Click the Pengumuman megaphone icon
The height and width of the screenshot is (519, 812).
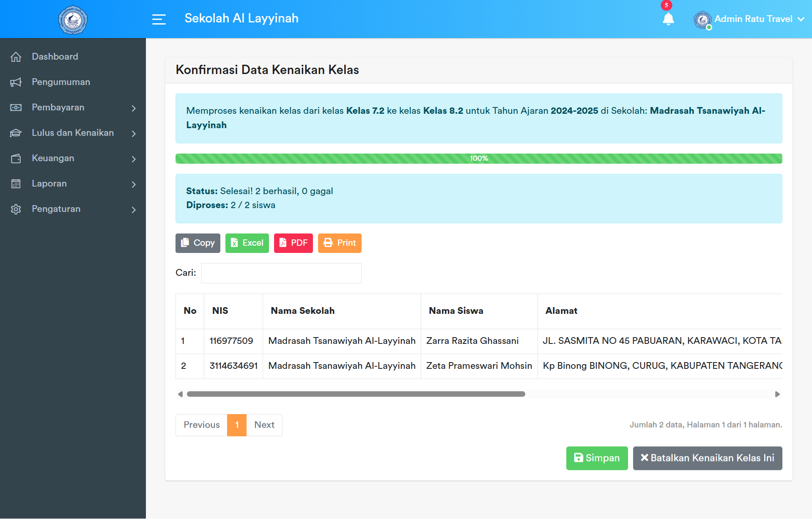(16, 82)
